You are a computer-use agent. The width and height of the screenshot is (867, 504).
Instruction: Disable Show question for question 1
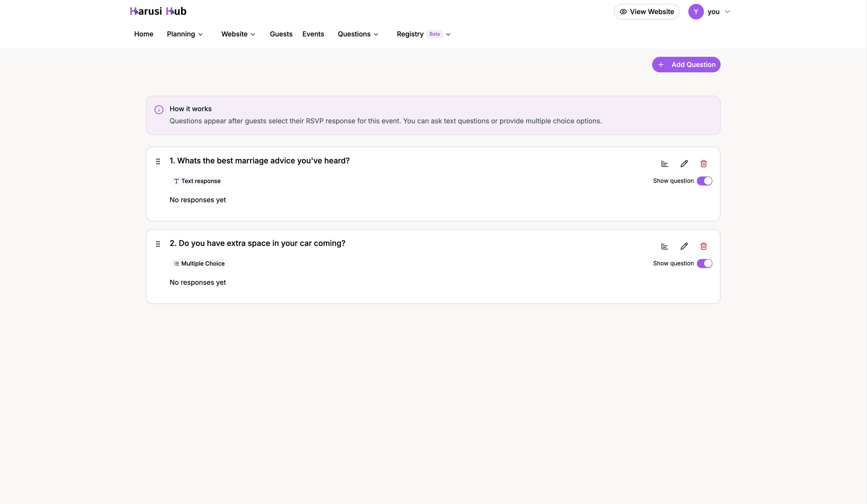coord(705,181)
